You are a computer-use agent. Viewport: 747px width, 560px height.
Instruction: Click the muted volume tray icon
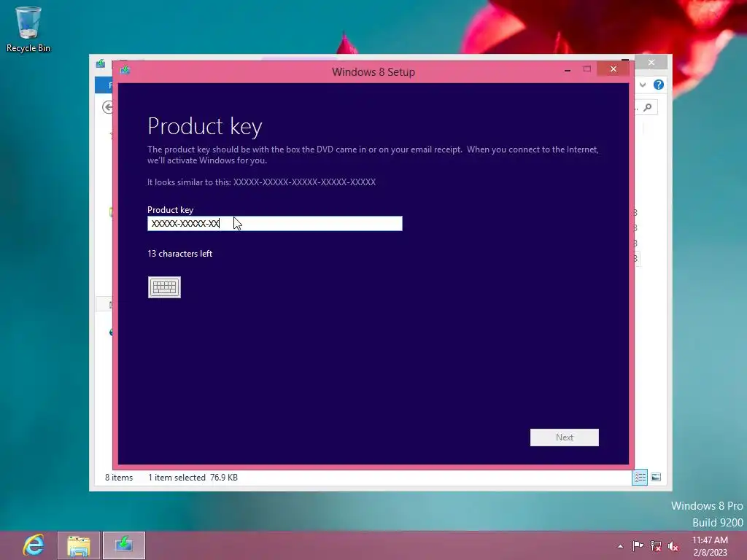point(673,545)
